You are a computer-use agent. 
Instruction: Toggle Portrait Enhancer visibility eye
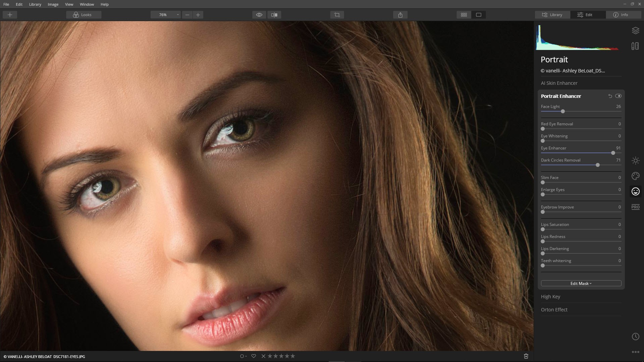coord(618,96)
